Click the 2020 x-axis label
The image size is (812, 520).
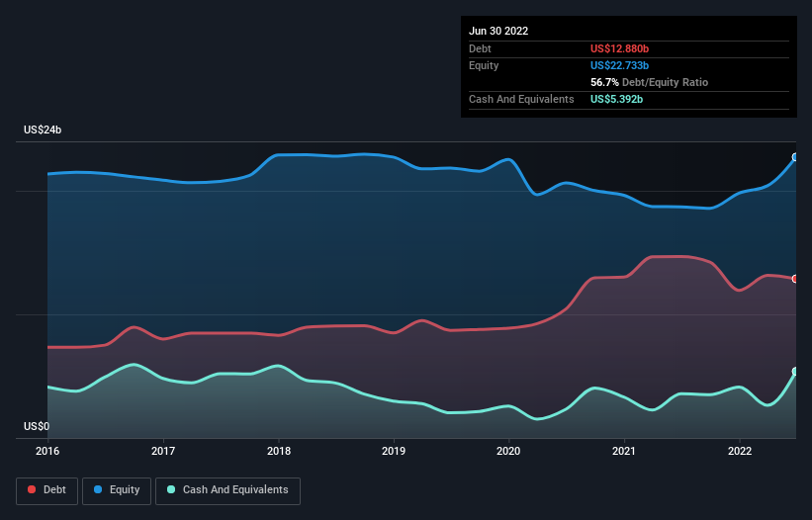point(508,451)
